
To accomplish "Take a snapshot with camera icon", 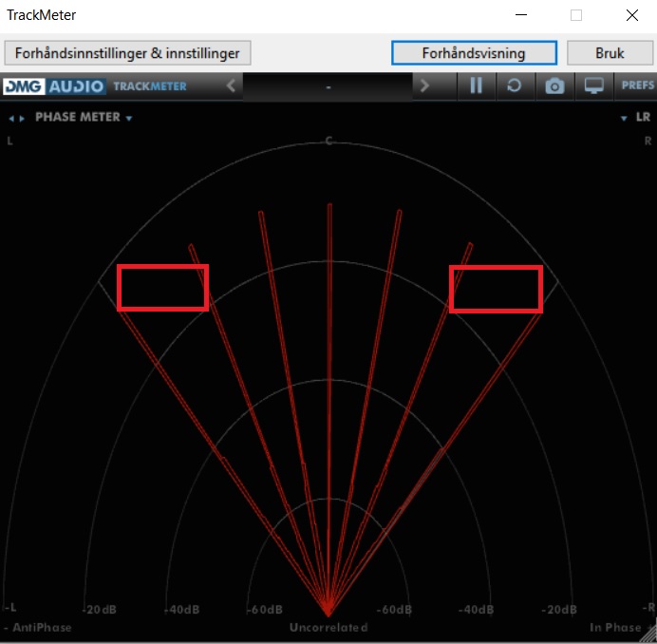I will (554, 85).
